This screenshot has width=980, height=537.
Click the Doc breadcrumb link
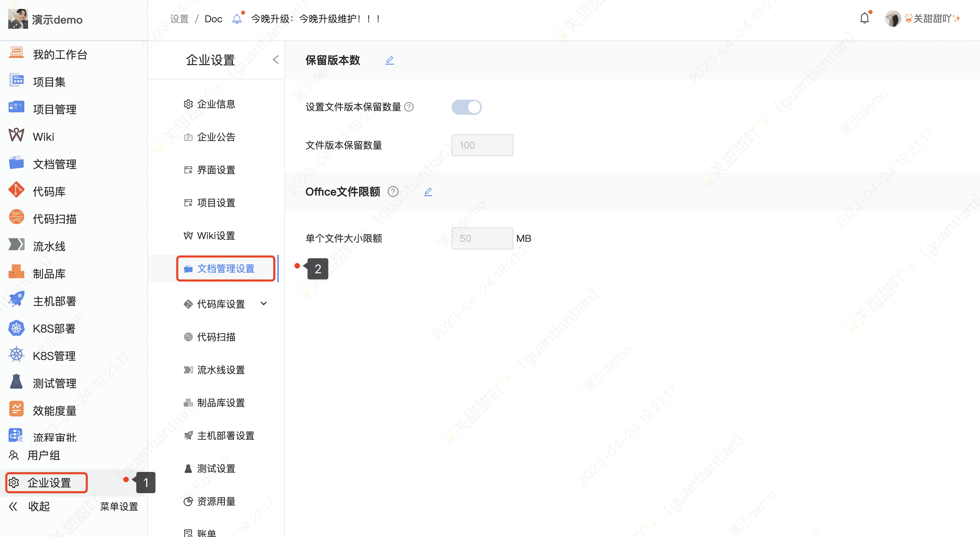pos(213,18)
